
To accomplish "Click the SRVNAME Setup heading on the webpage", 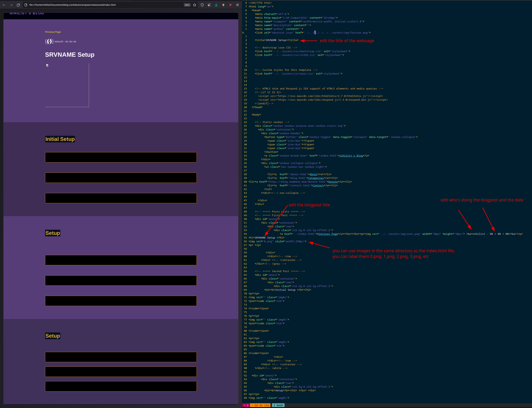I will click(x=70, y=55).
